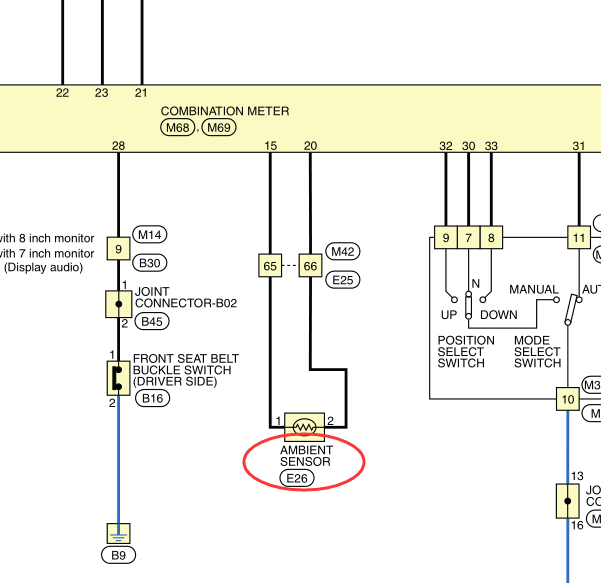Viewport: 601px width, 583px height.
Task: Select the front seat belt buckle switch symbol
Action: [118, 378]
